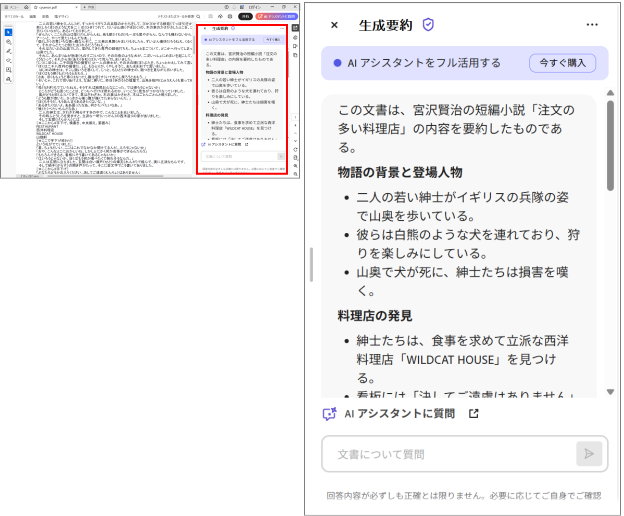Screen dimensions: 624x516
Task: Click the fourth icon in Acrobat right rail
Action: pyautogui.click(x=295, y=55)
